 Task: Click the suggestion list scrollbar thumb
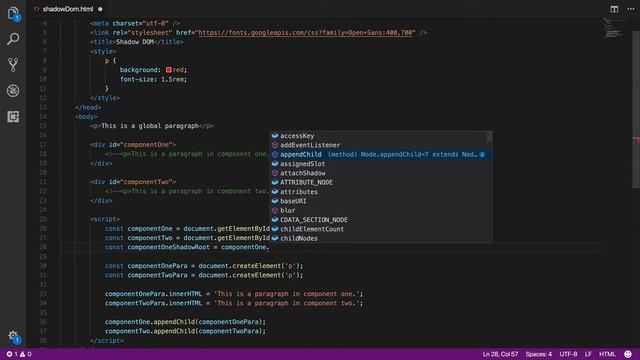(x=489, y=137)
